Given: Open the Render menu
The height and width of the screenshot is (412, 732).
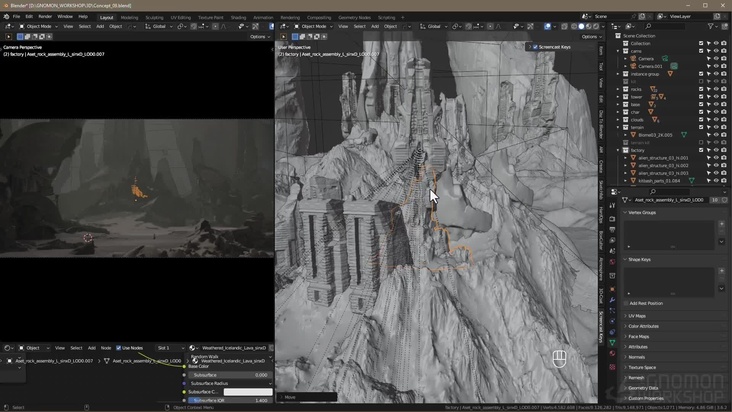Looking at the screenshot, I should tap(45, 17).
